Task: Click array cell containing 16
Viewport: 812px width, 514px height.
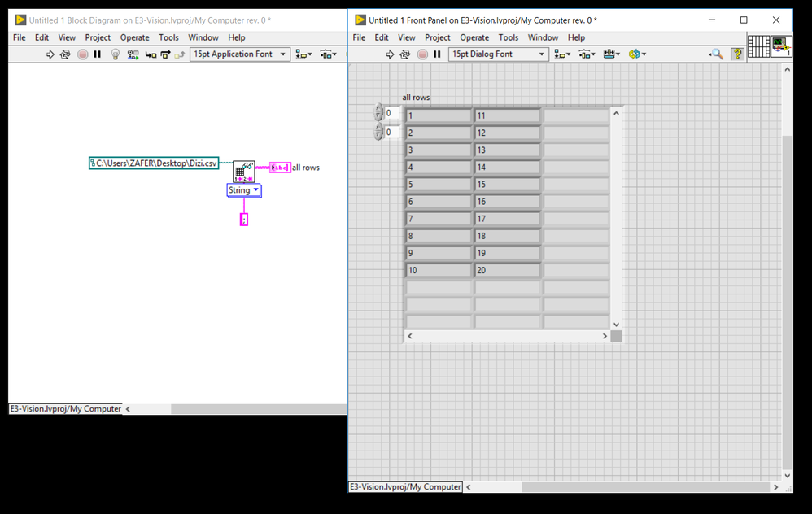Action: [507, 202]
